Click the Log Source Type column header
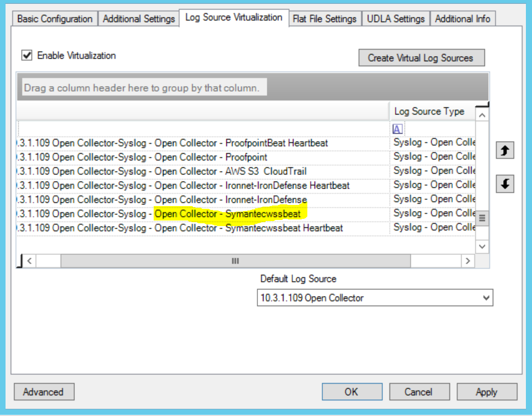This screenshot has width=532, height=416. click(429, 111)
